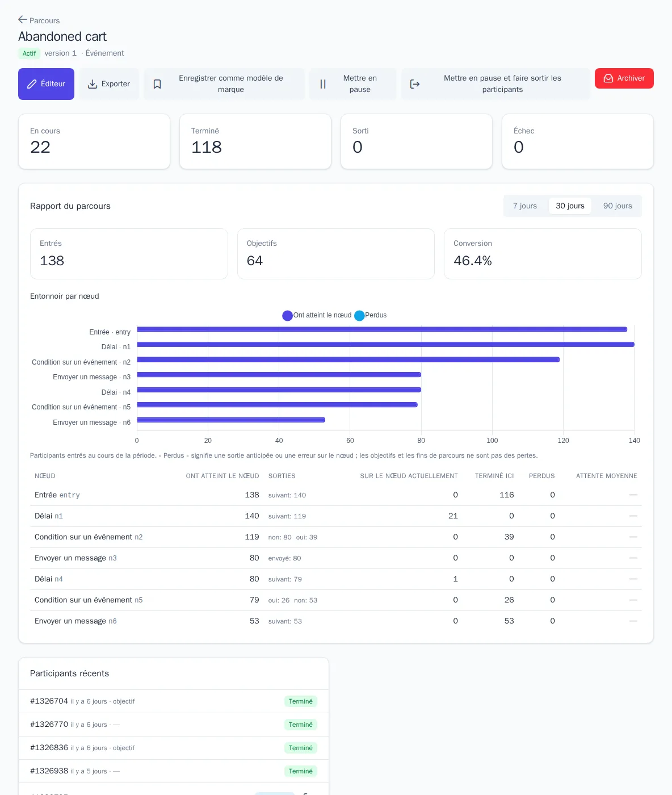672x795 pixels.
Task: Pause and exit participants button text
Action: click(x=502, y=84)
